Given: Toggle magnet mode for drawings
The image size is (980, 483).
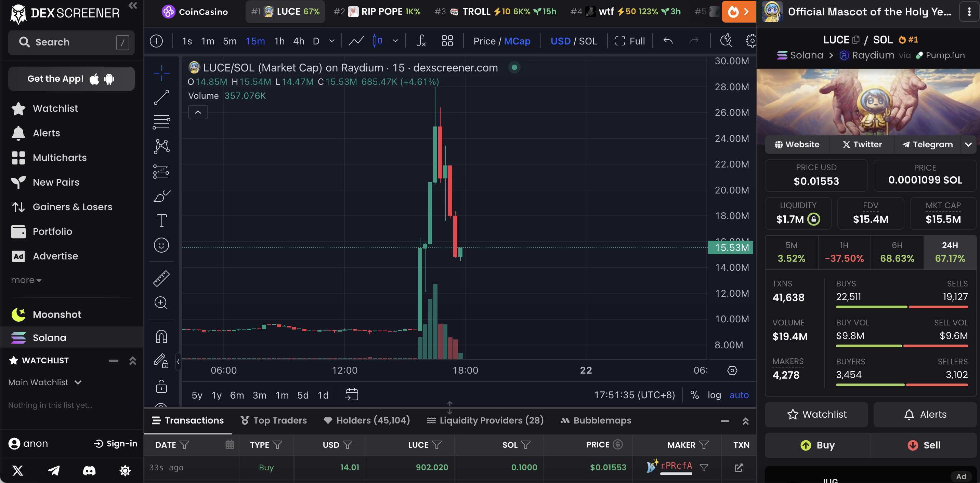Looking at the screenshot, I should [x=162, y=337].
